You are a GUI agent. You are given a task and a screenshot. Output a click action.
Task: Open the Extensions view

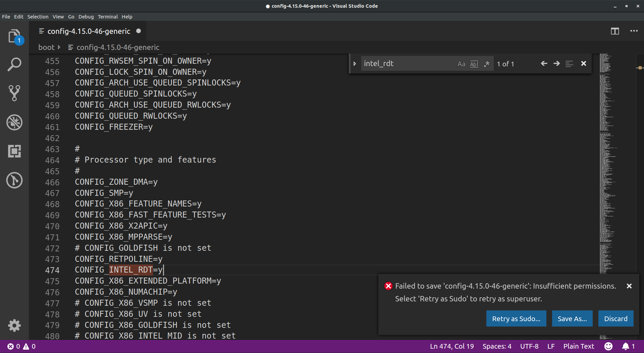click(x=14, y=151)
